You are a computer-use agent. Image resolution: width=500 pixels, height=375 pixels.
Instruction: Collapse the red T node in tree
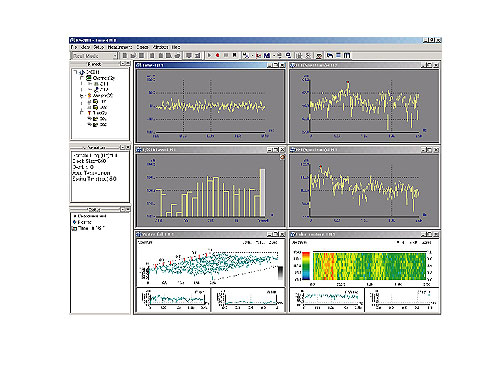[82, 113]
